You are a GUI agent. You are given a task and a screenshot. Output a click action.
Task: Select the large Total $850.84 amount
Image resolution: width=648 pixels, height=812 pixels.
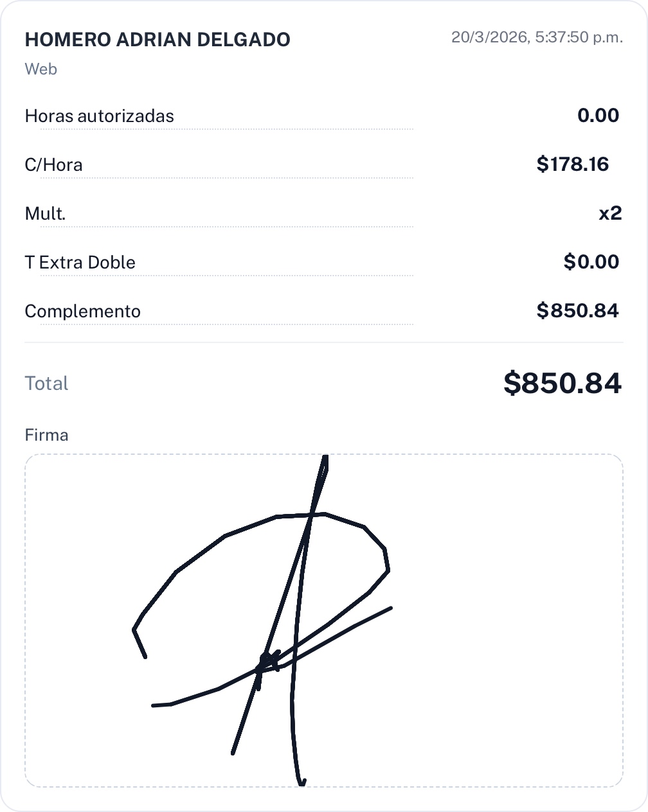point(562,383)
